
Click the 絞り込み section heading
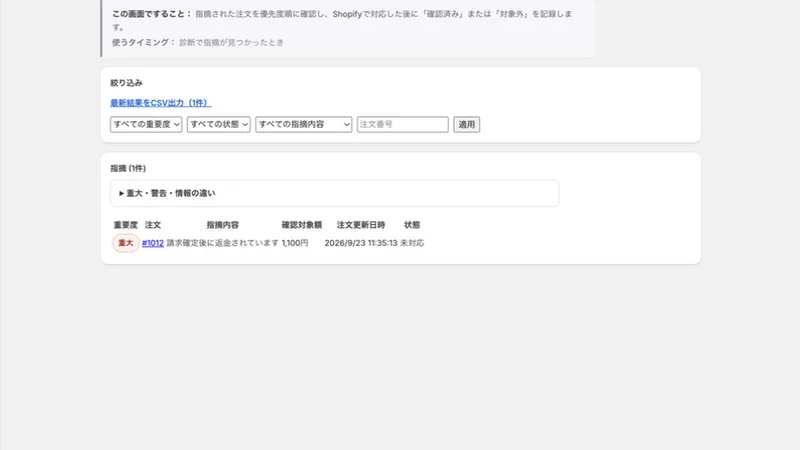pos(127,83)
